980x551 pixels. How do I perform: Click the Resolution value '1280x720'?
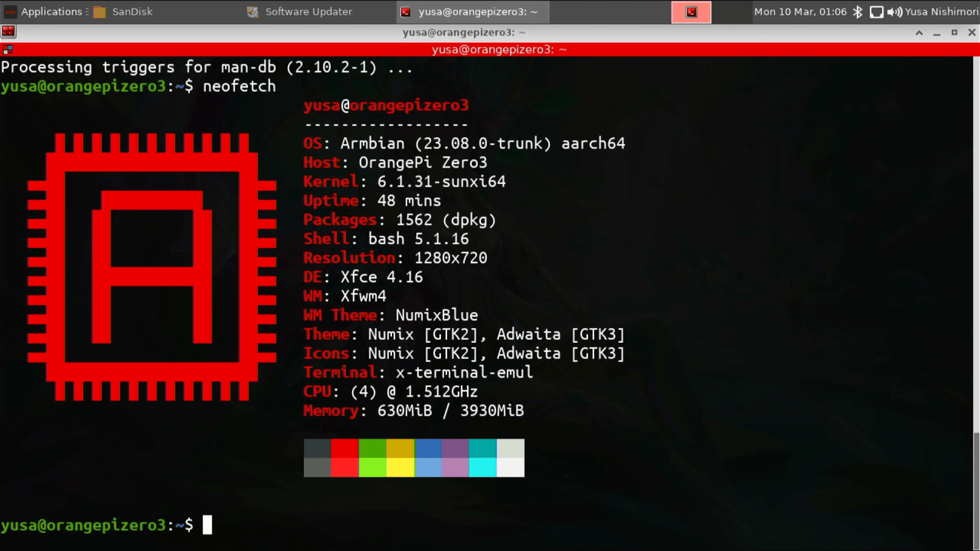click(x=451, y=258)
